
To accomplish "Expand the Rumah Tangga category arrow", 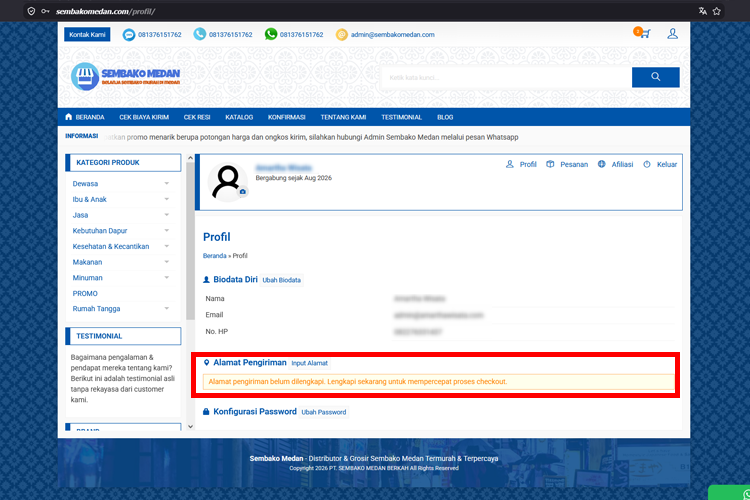I will coord(166,309).
